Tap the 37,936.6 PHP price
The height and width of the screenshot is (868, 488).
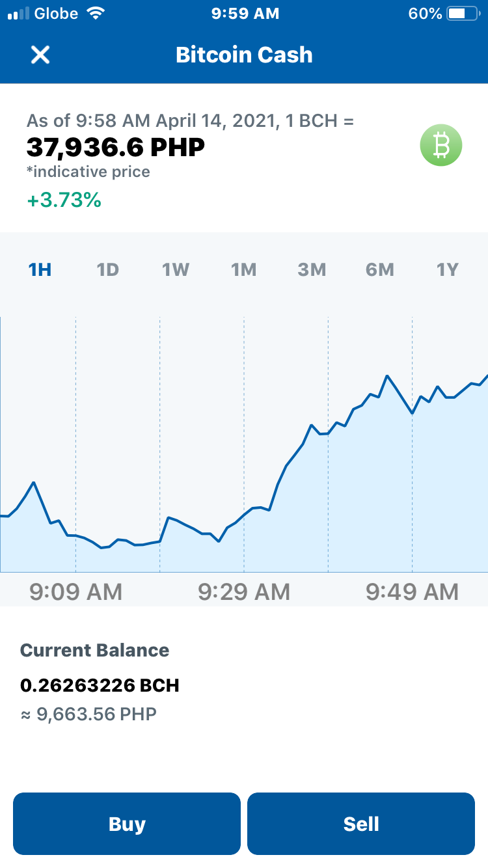(x=116, y=148)
